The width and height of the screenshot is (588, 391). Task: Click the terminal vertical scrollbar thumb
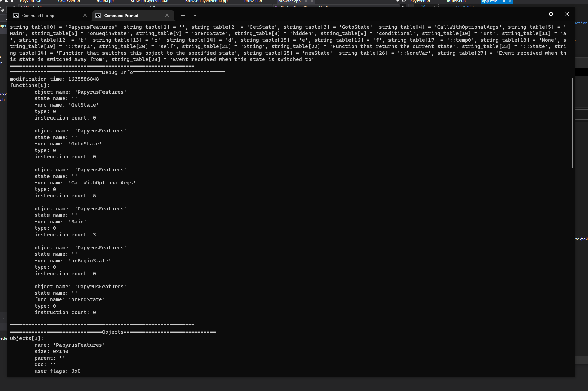tap(573, 123)
